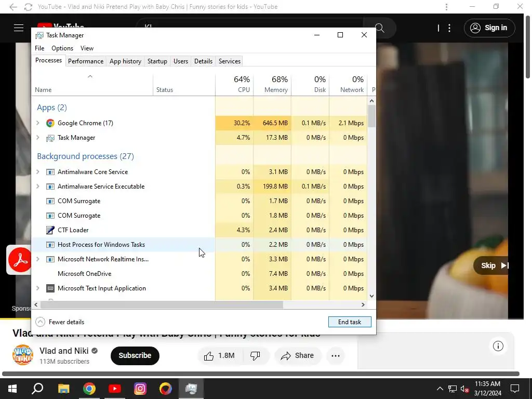The width and height of the screenshot is (532, 399).
Task: Open taskbar search magnifier
Action: [x=37, y=389]
